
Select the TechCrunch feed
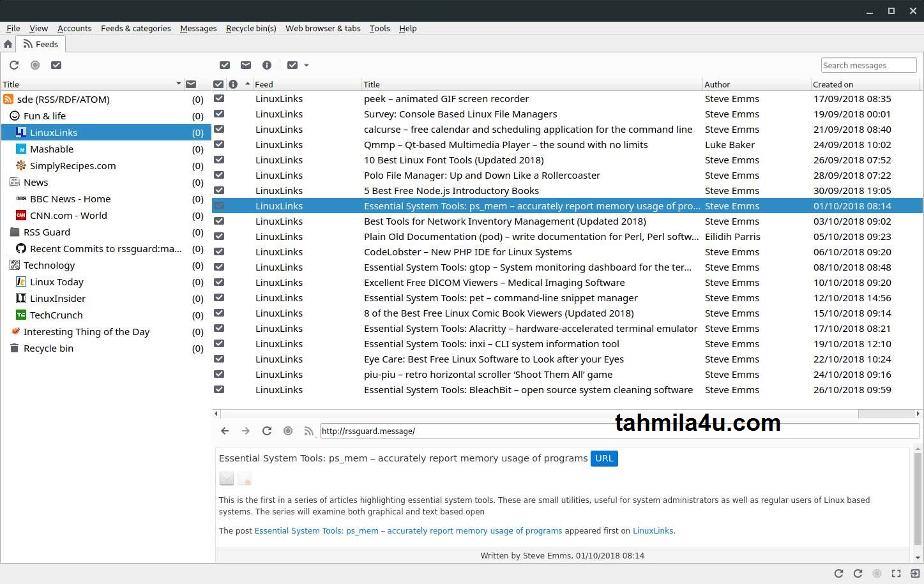click(106, 315)
